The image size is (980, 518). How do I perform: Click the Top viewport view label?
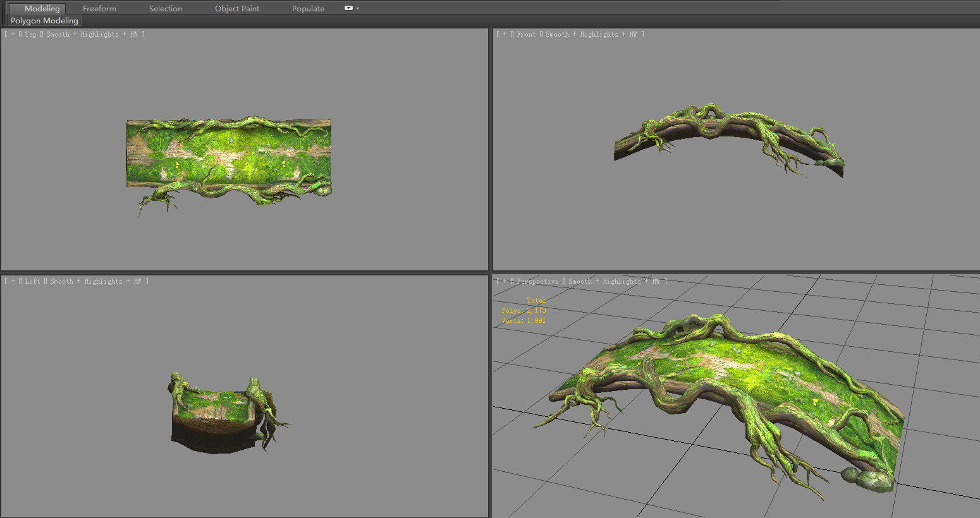(x=30, y=34)
